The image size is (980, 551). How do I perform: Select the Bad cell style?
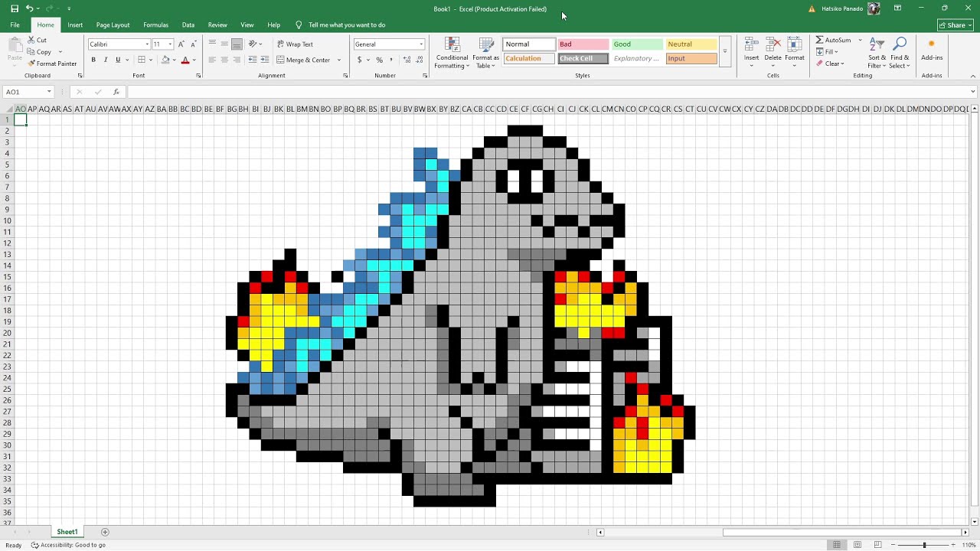[583, 44]
